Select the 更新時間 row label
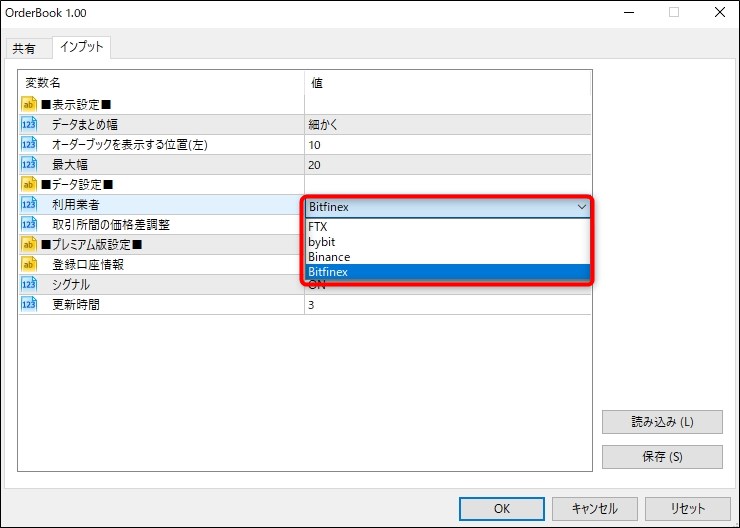Viewport: 740px width, 528px height. click(x=76, y=305)
